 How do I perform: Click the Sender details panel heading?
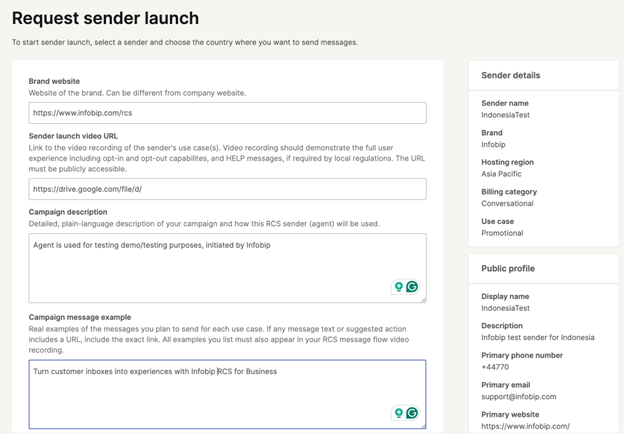click(x=511, y=75)
